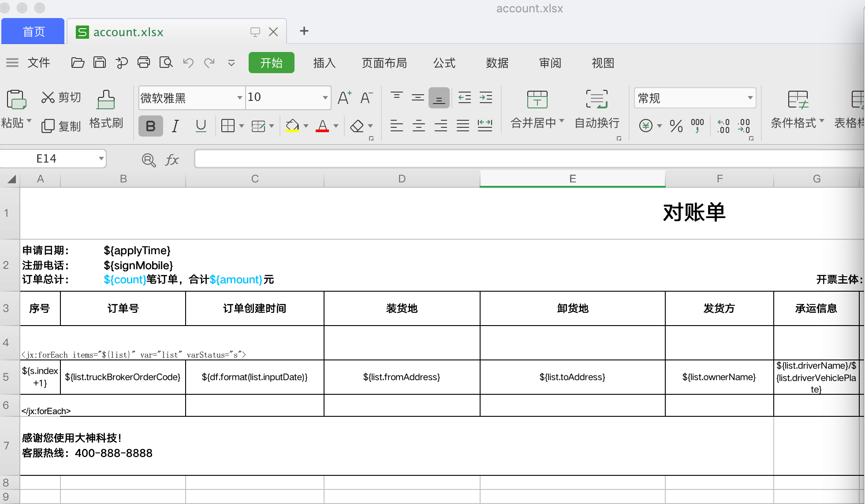Apply the red font color swatch
This screenshot has width=865, height=504.
pos(322,126)
